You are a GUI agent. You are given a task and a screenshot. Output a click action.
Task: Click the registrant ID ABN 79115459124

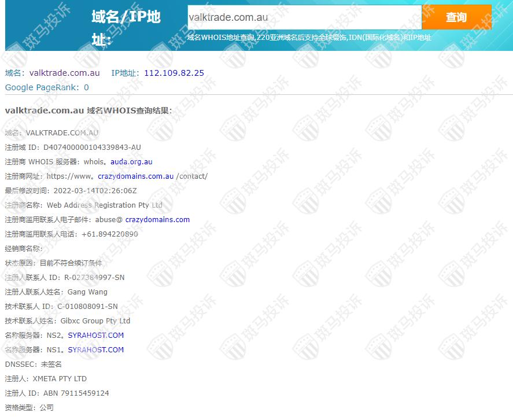[x=76, y=393]
